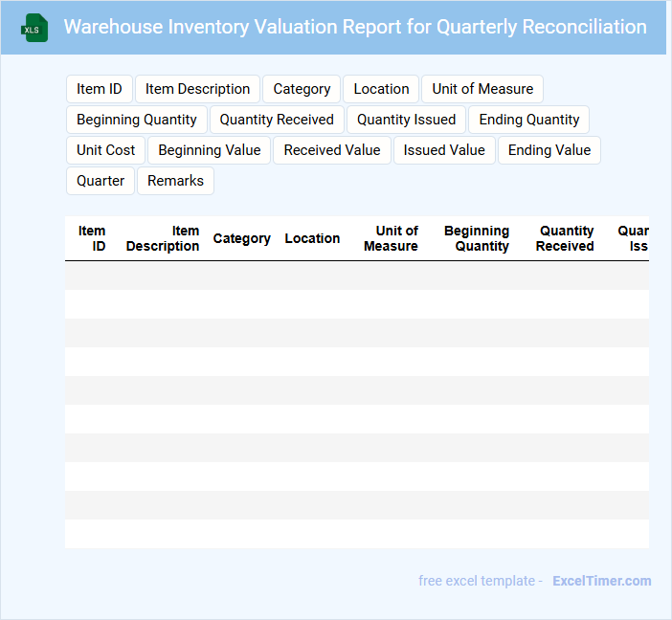
Task: Select the Quantity Issued tag
Action: [x=406, y=120]
